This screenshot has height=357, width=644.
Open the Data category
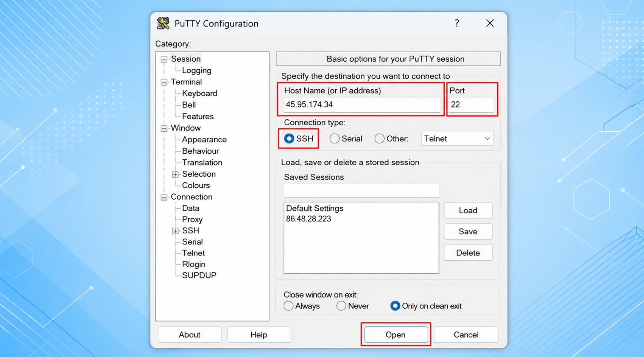tap(191, 208)
